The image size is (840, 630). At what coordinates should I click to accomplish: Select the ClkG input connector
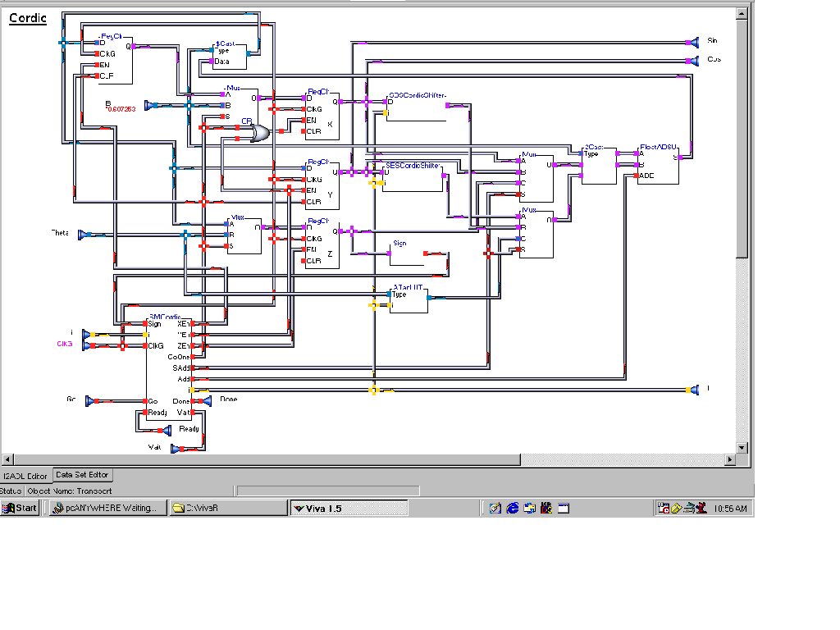point(86,345)
